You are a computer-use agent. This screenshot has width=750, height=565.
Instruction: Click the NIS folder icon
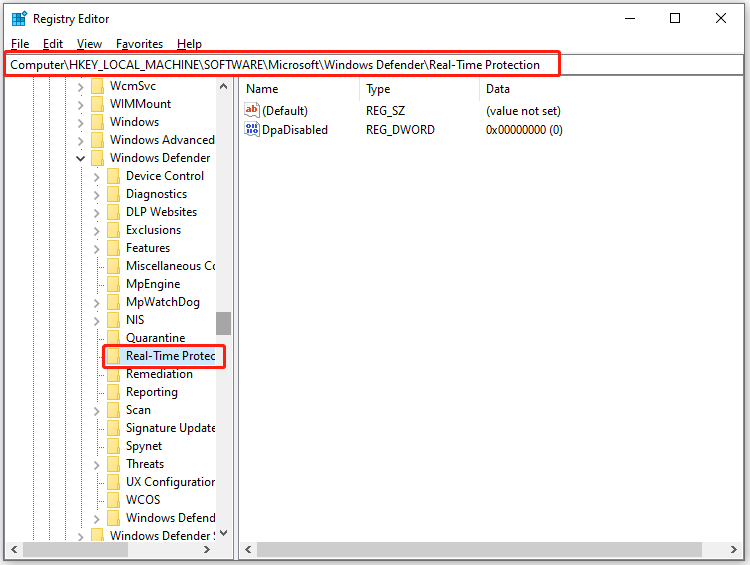point(113,320)
